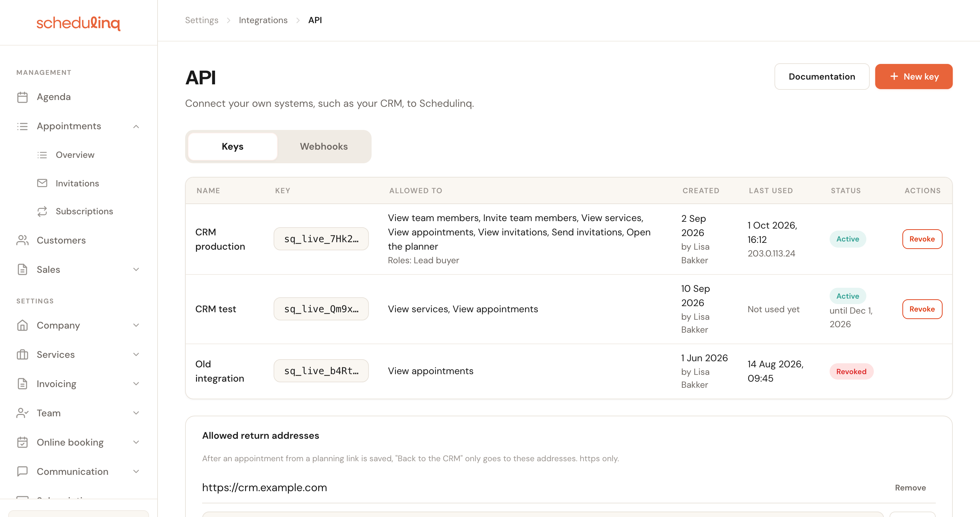Click the Overview list icon
Image resolution: width=980 pixels, height=517 pixels.
coord(42,155)
